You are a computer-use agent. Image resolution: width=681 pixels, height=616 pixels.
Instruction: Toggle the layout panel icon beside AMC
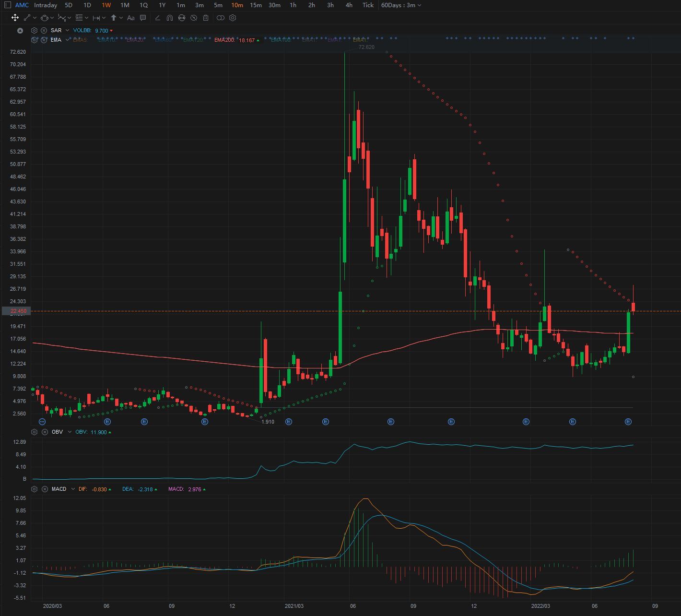[8, 5]
